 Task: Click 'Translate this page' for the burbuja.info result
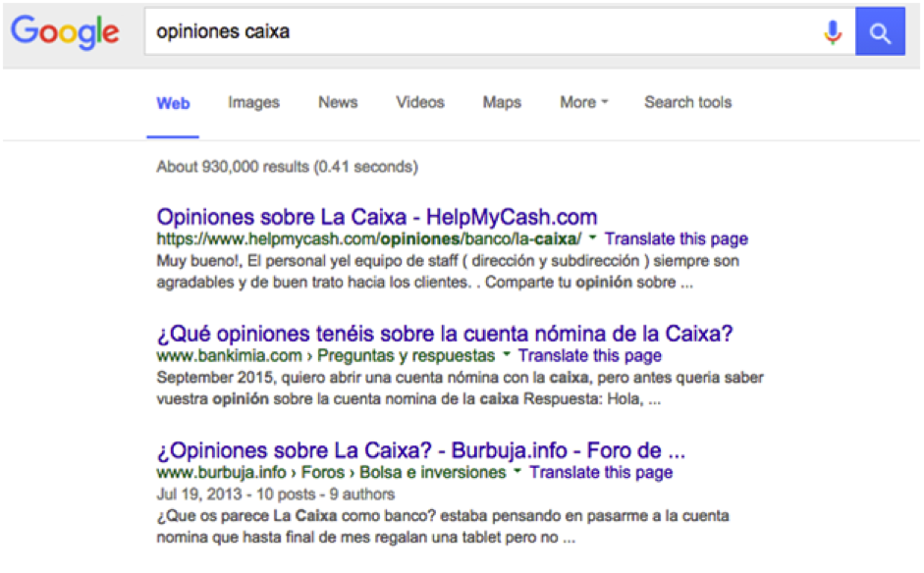click(x=601, y=472)
